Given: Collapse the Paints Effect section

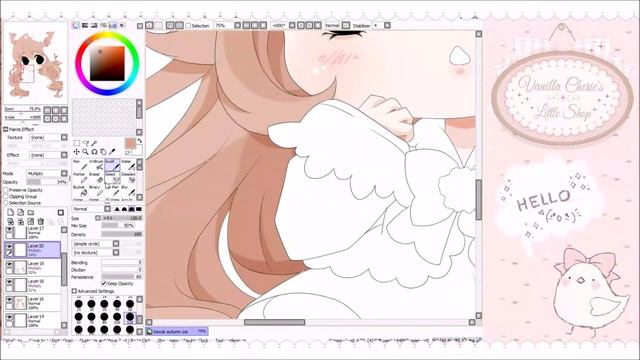Looking at the screenshot, I should coord(6,129).
